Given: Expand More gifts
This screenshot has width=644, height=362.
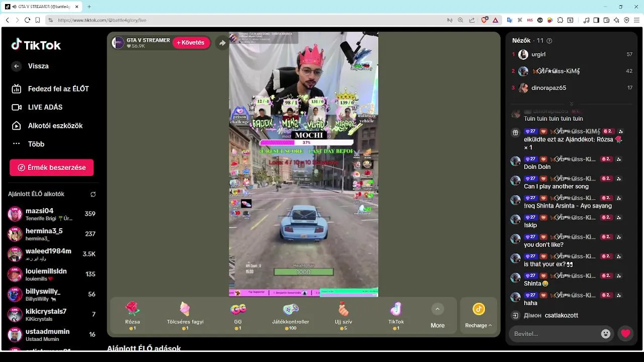Looking at the screenshot, I should [438, 317].
